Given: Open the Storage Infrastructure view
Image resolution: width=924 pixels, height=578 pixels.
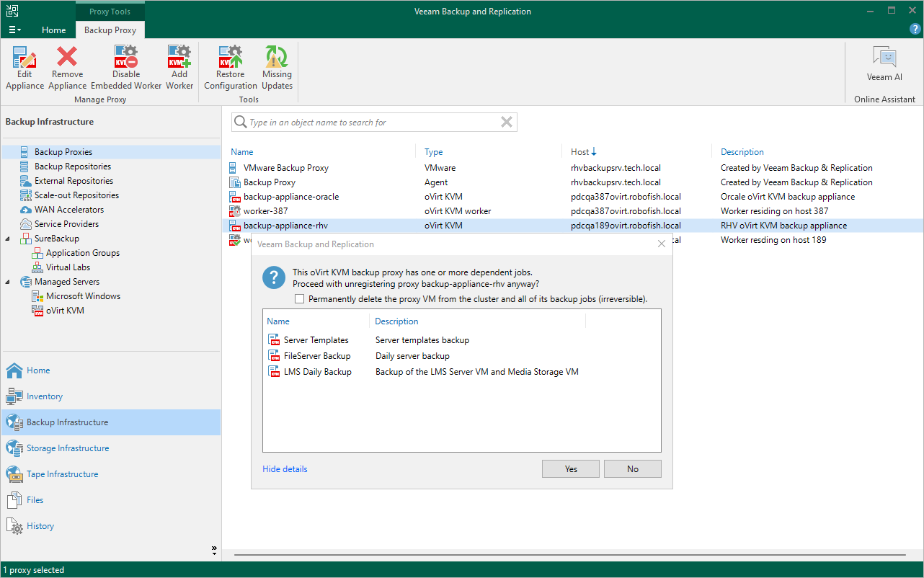Looking at the screenshot, I should pyautogui.click(x=68, y=448).
